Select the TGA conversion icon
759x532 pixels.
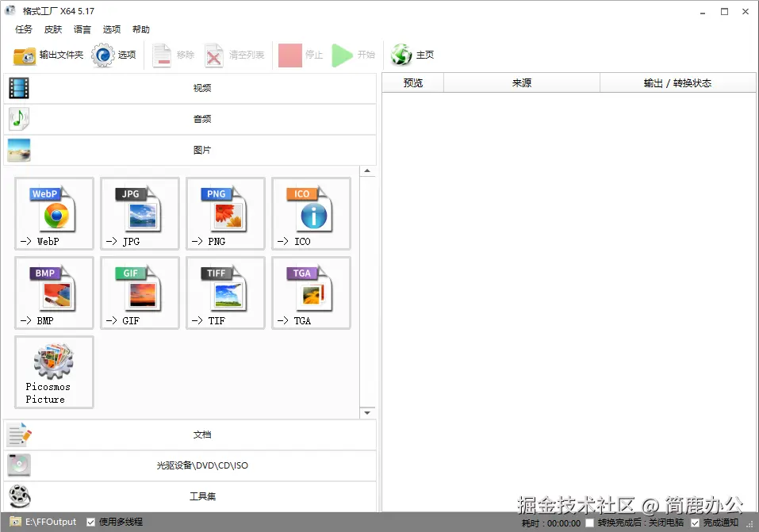311,293
